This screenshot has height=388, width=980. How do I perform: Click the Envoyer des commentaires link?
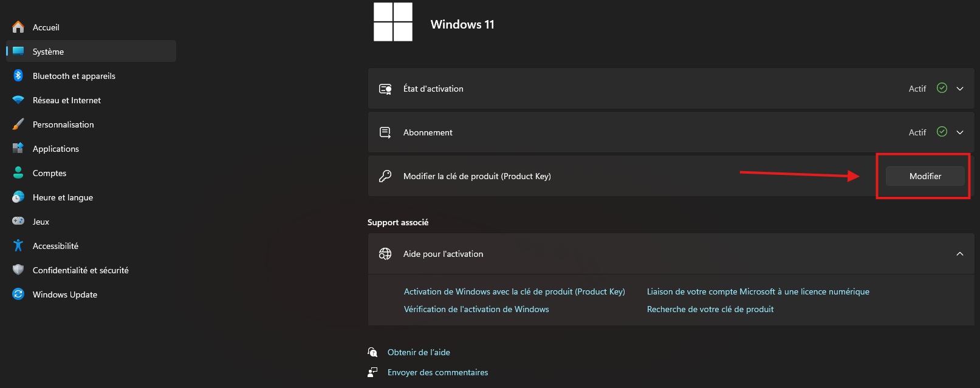pos(437,372)
